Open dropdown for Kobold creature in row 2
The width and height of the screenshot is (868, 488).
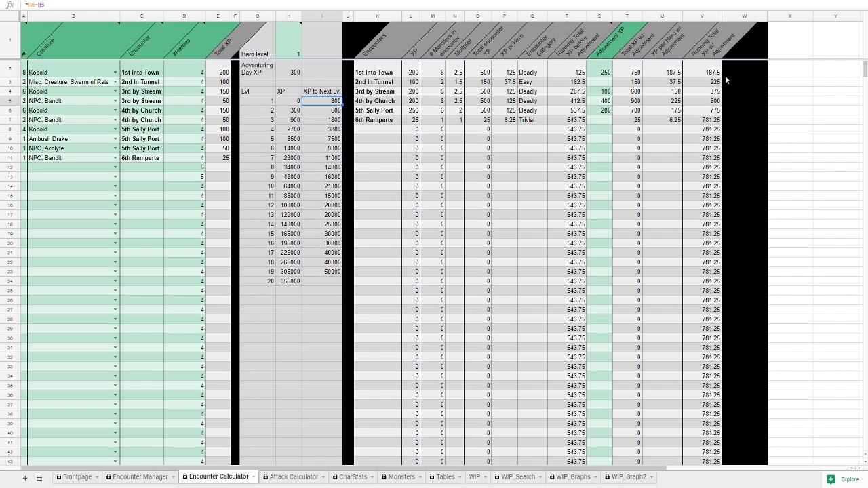115,73
